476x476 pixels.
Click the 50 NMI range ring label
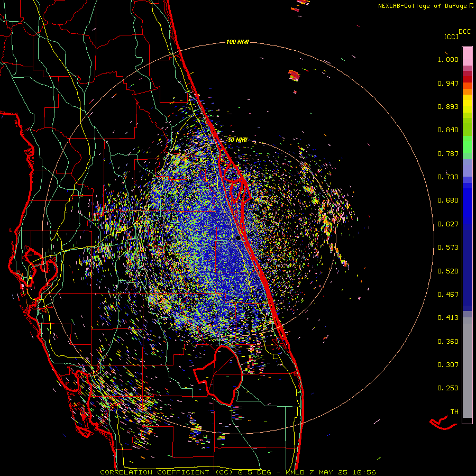click(x=237, y=140)
